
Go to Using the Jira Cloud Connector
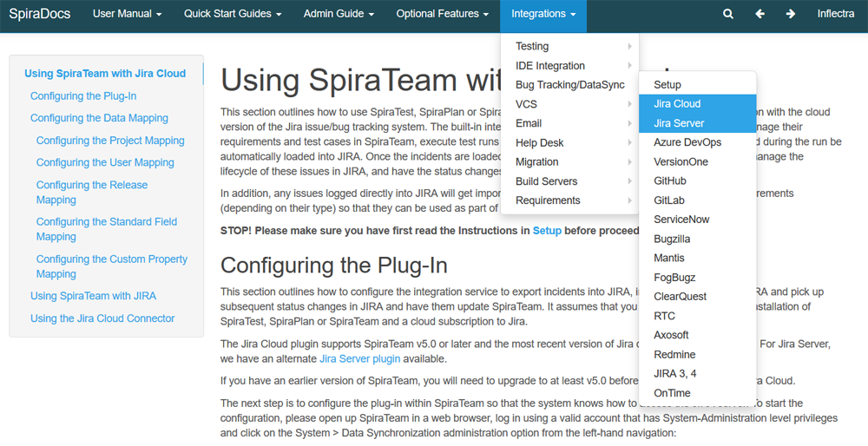102,318
